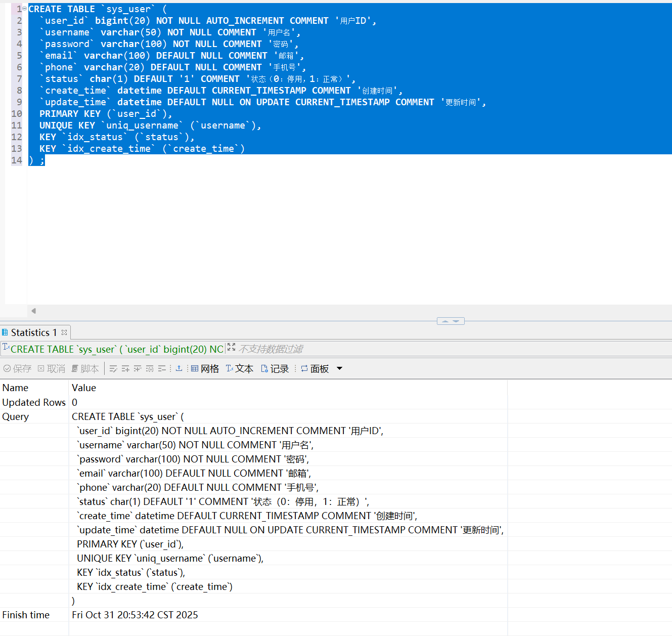Open the 脚本 (Script) generator

[x=85, y=369]
